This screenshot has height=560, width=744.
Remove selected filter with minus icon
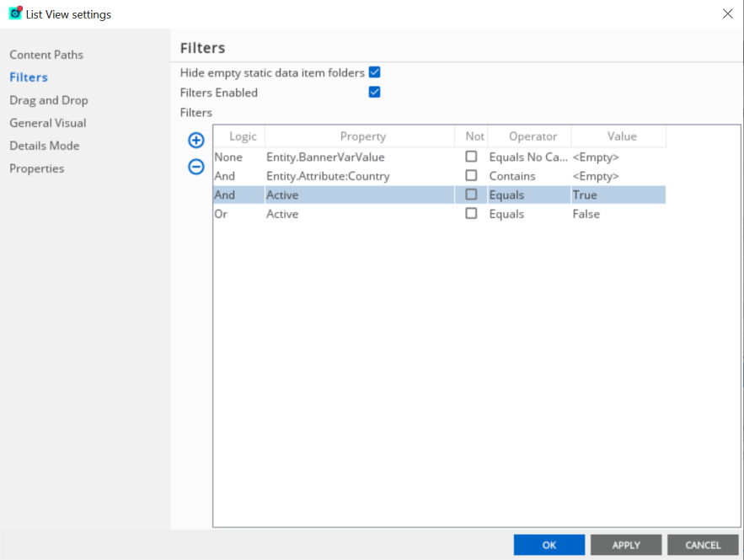tap(196, 167)
